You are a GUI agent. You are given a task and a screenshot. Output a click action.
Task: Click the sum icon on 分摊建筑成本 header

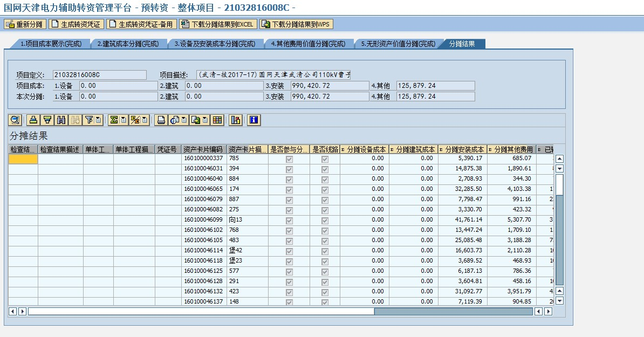pos(392,150)
